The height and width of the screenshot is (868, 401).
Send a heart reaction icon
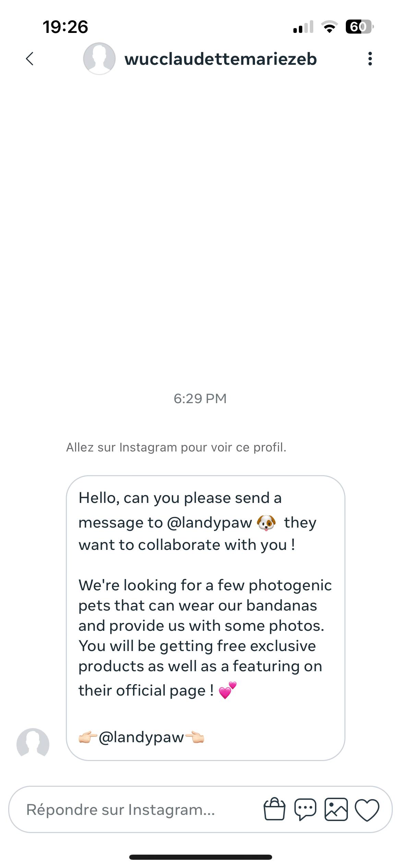coord(367,810)
